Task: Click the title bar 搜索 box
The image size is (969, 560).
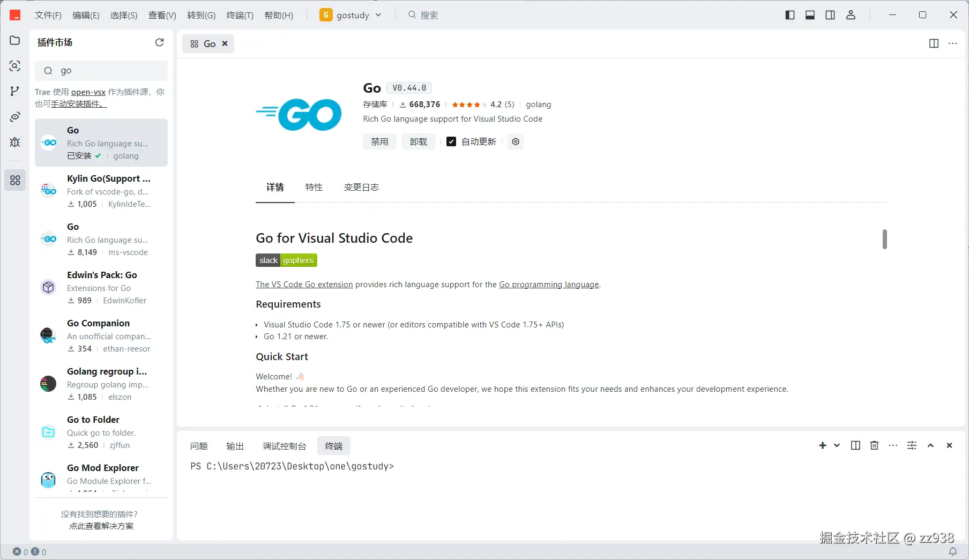Action: pyautogui.click(x=423, y=15)
